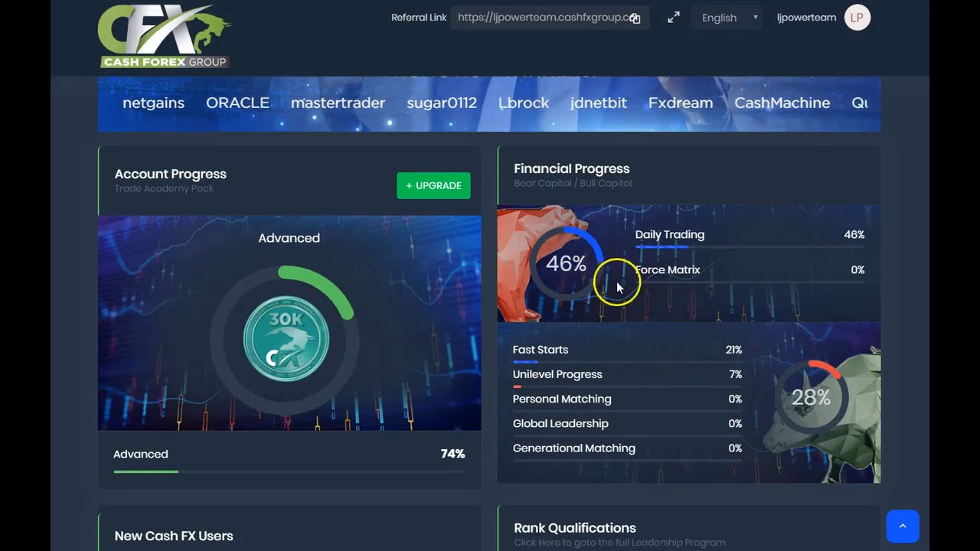Click the scroll-to-top arrow button

[x=903, y=526]
